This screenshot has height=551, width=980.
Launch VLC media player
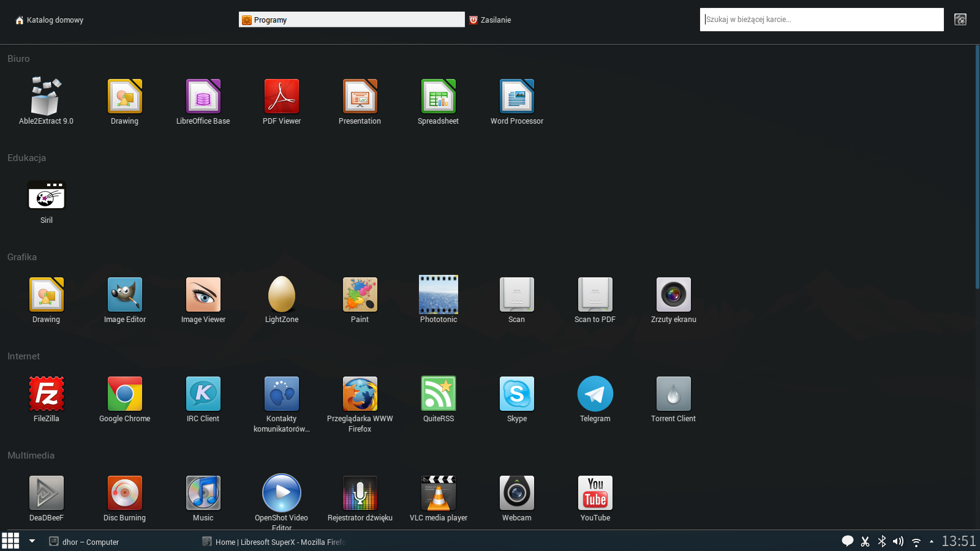click(x=438, y=498)
